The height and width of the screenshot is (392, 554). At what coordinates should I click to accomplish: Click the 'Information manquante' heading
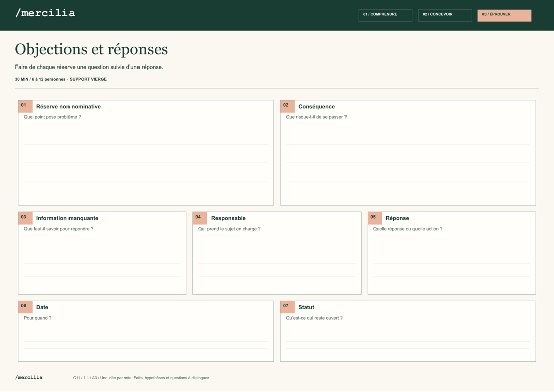pos(67,218)
